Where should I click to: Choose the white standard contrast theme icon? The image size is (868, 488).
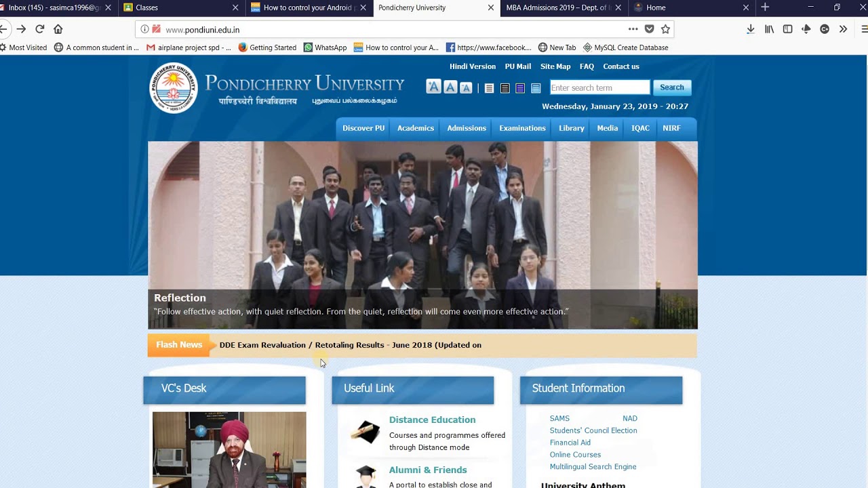pos(489,88)
